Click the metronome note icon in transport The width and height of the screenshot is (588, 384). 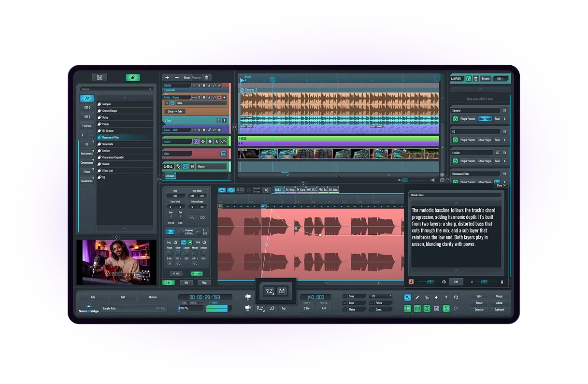pos(272,308)
